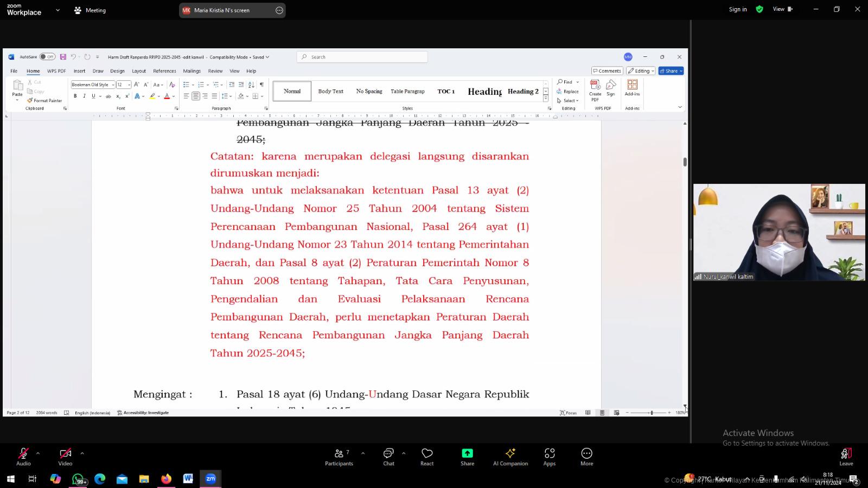Open the Editing mode dropdown
This screenshot has height=488, width=868.
pos(641,71)
